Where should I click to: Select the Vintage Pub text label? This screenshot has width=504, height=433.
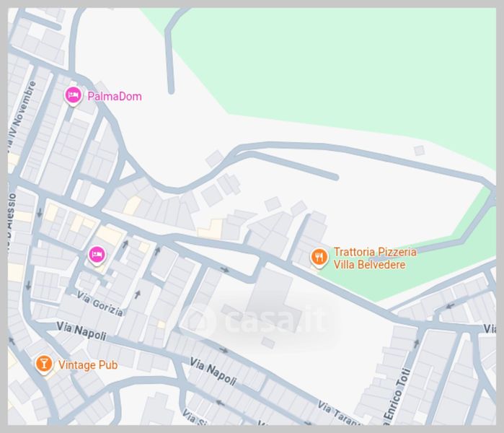click(88, 364)
